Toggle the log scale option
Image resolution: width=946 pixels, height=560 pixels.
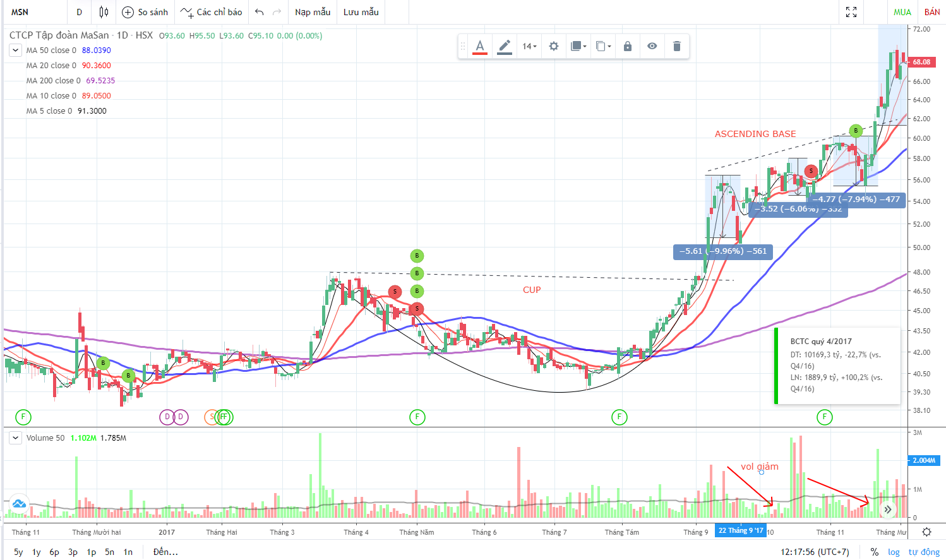coord(894,552)
